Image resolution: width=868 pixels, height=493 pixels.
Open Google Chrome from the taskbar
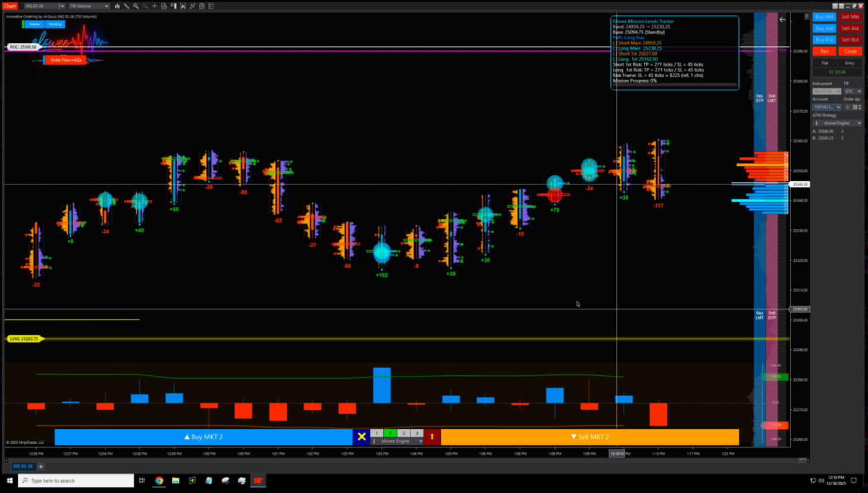click(x=159, y=481)
